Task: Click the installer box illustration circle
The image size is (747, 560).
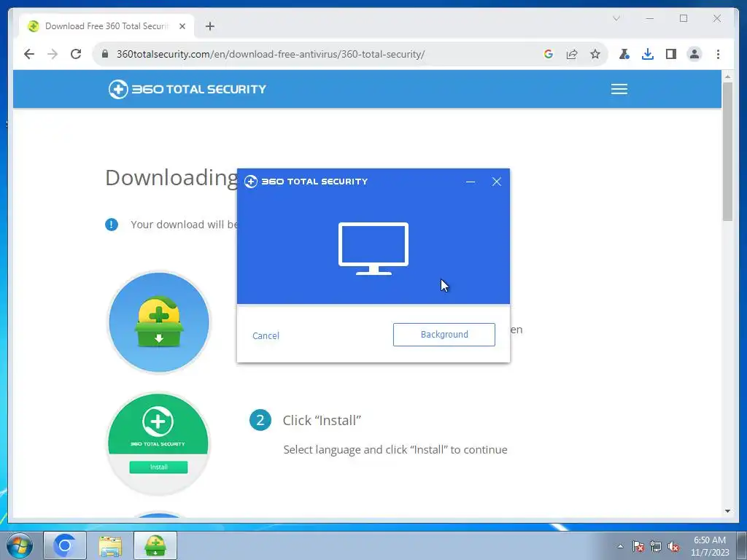Action: 158,322
